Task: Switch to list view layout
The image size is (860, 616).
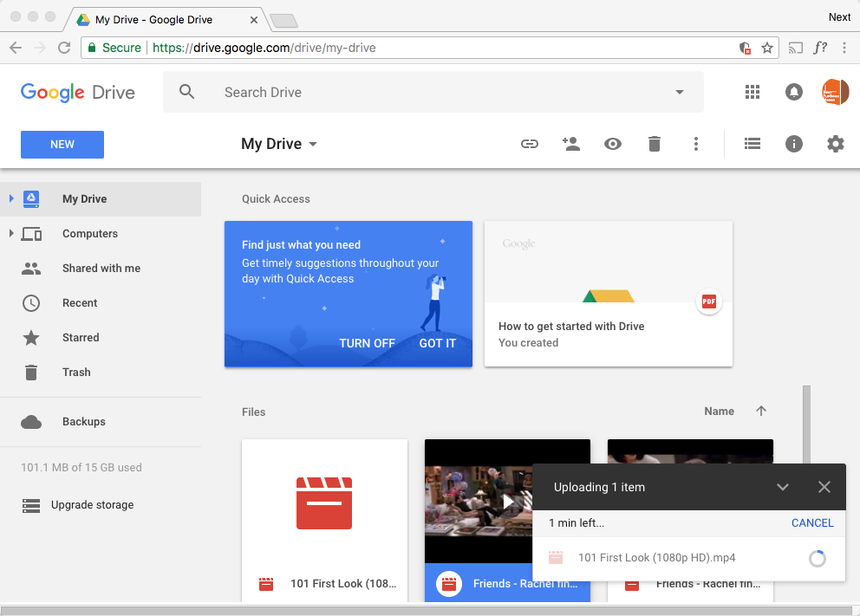Action: pyautogui.click(x=752, y=145)
